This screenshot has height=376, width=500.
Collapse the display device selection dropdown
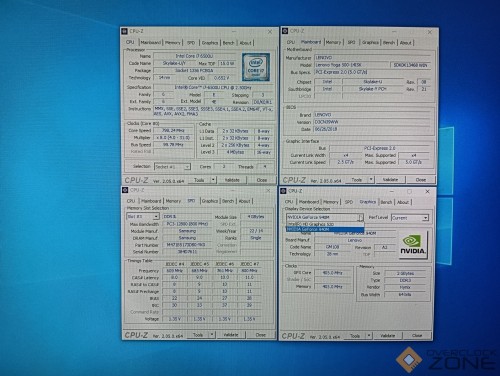(361, 218)
